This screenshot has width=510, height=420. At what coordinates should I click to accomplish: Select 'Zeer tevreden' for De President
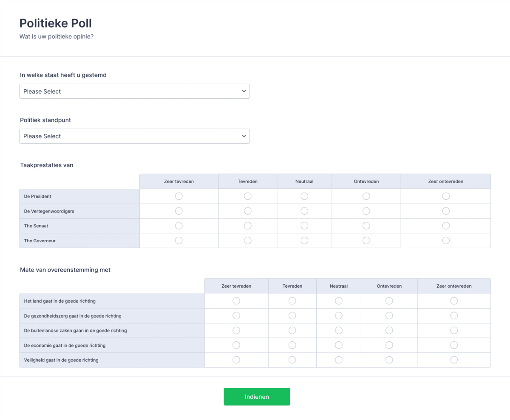click(178, 196)
